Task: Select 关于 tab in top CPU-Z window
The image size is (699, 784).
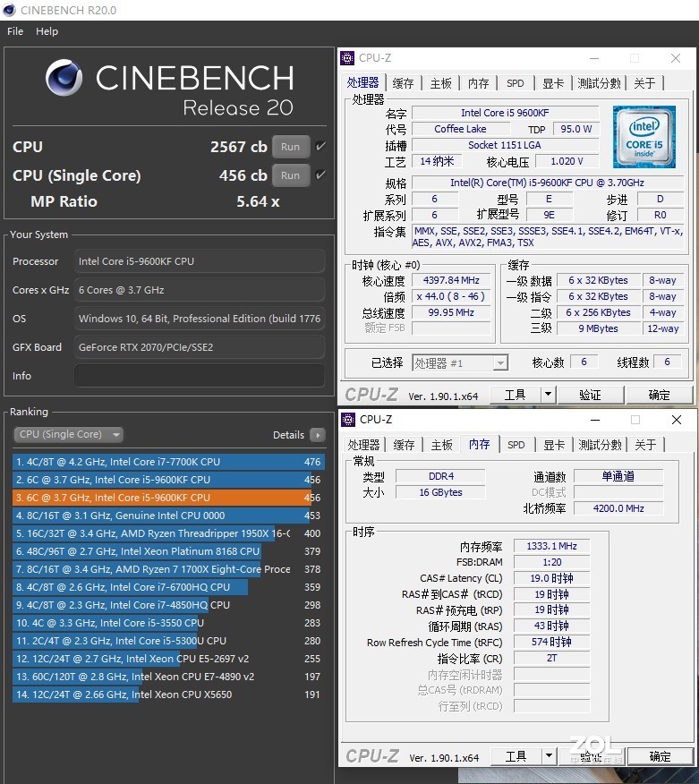Action: [x=644, y=83]
